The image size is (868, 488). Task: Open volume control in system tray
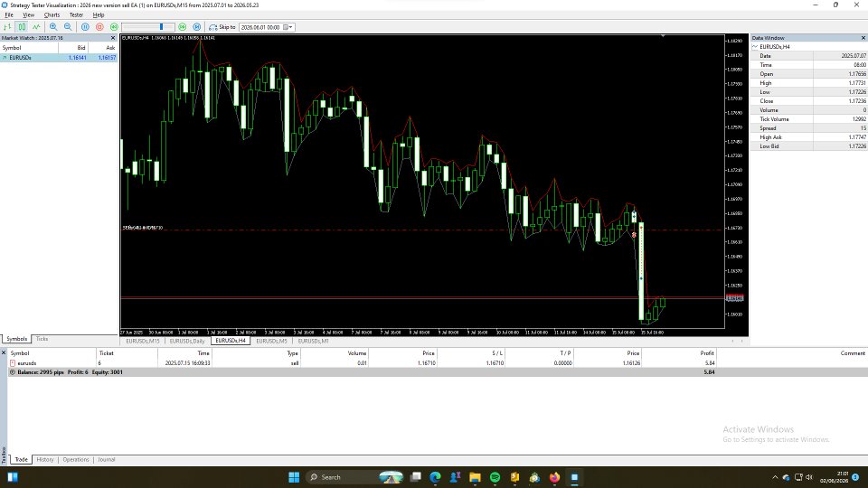tap(809, 477)
